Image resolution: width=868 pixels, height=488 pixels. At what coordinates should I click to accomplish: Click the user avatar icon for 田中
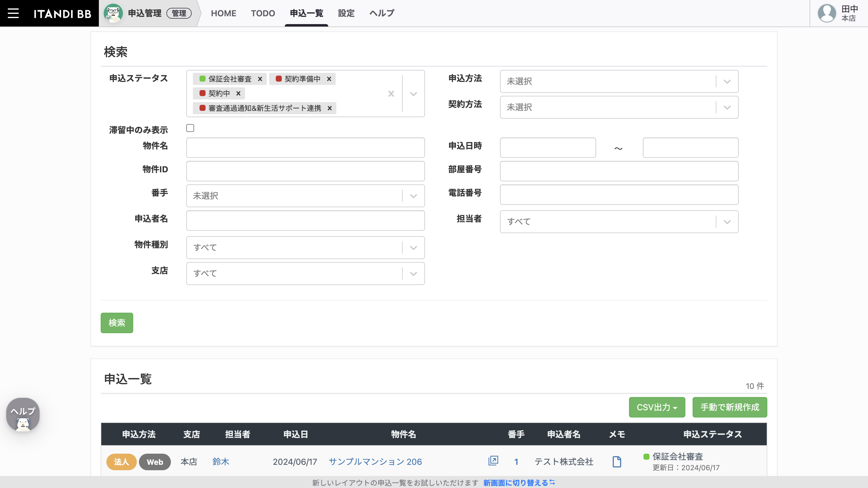click(826, 13)
